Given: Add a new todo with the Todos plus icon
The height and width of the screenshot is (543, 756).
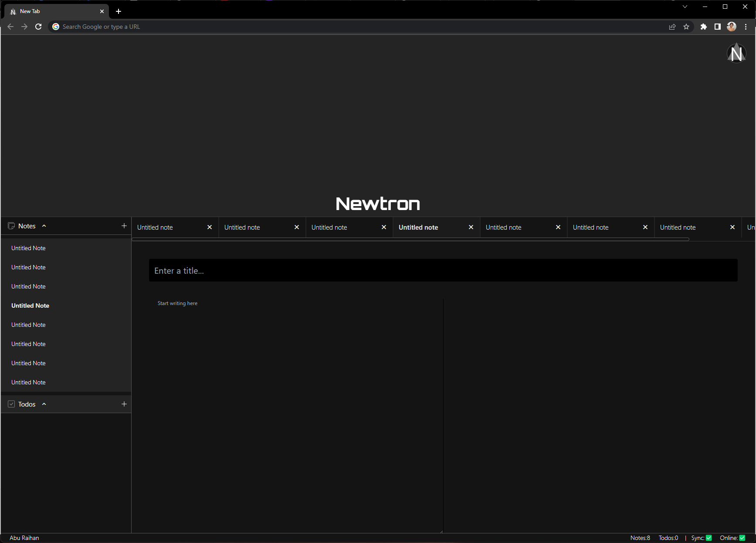Looking at the screenshot, I should 124,404.
